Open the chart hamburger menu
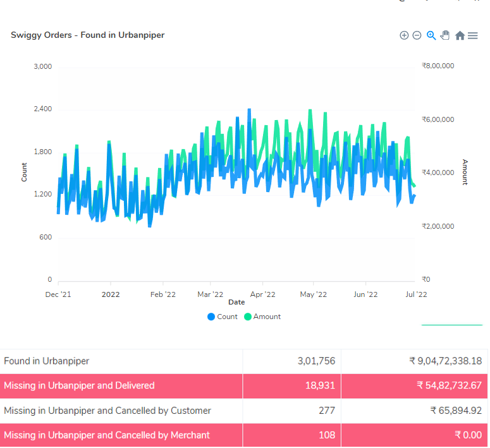Image resolution: width=490 pixels, height=448 pixels. click(x=473, y=35)
